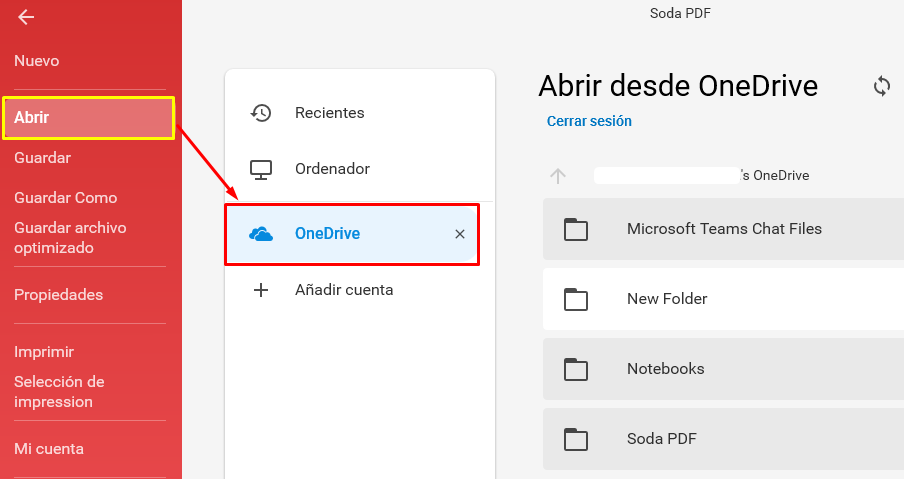The height and width of the screenshot is (479, 904).
Task: Open Selección de impression
Action: (59, 391)
